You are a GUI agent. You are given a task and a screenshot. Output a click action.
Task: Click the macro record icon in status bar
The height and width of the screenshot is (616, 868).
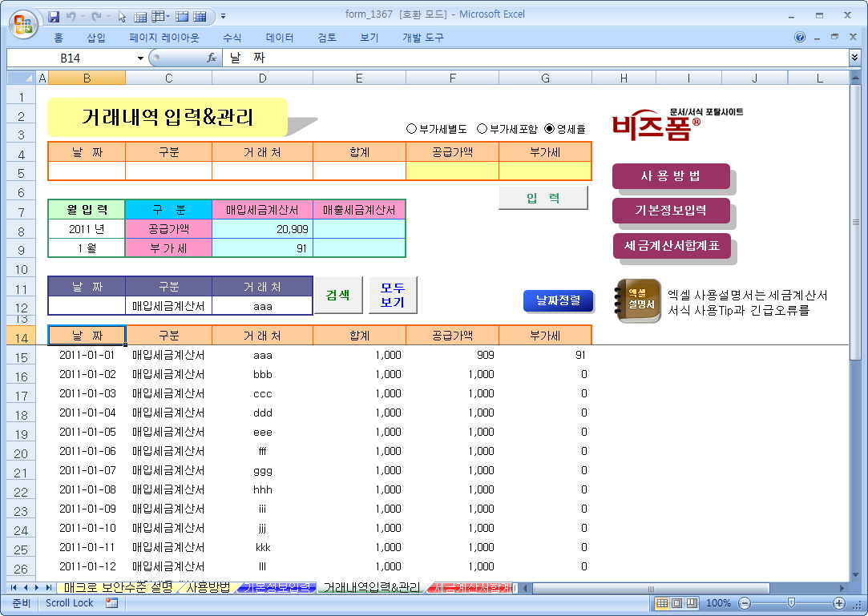coord(111,603)
